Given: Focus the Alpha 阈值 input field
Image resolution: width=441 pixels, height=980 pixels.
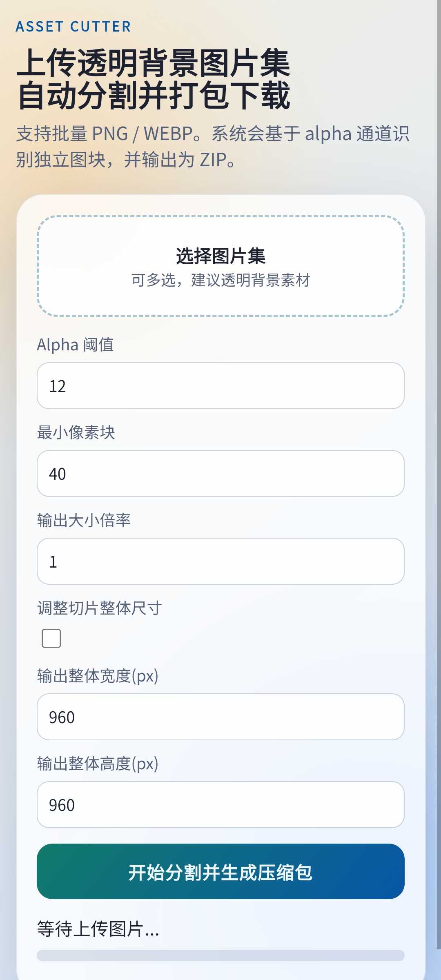Looking at the screenshot, I should click(220, 386).
